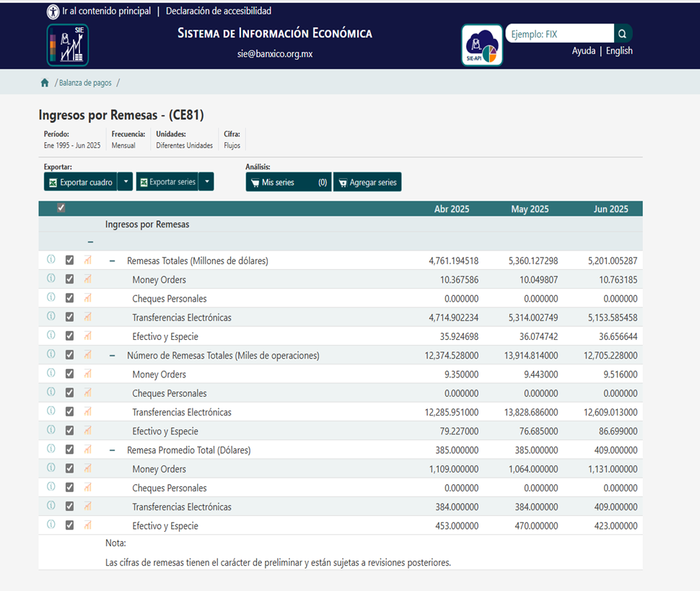Collapse Número de Remesas Totales group

(112, 356)
